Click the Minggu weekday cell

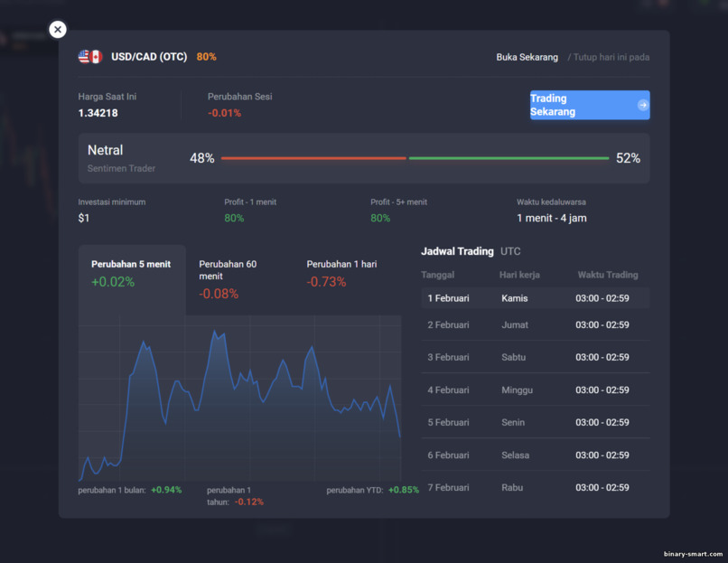[518, 389]
